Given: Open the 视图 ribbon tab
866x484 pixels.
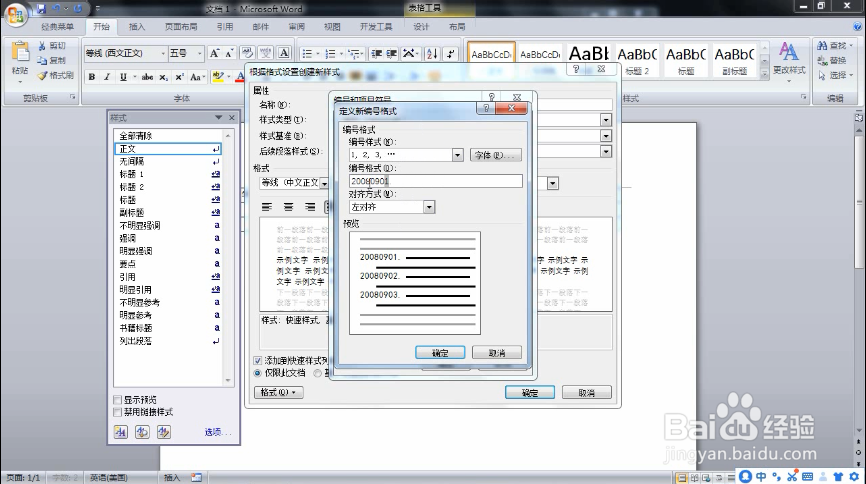Looking at the screenshot, I should point(332,27).
